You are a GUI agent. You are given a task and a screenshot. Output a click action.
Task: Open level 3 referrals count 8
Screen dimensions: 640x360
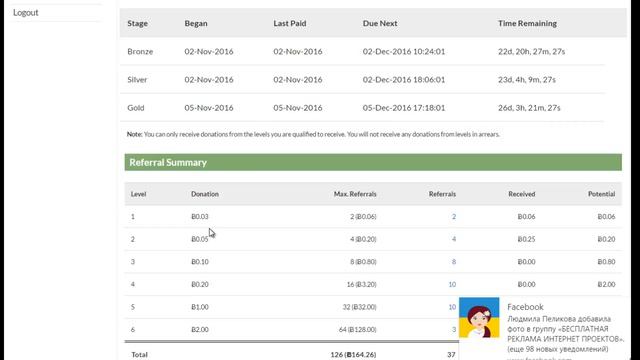[453, 262]
